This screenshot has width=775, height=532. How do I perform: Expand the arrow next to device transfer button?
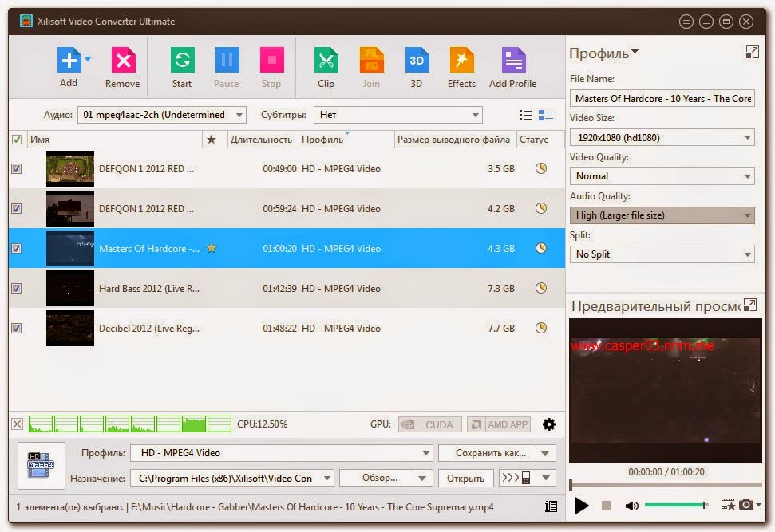coord(546,478)
